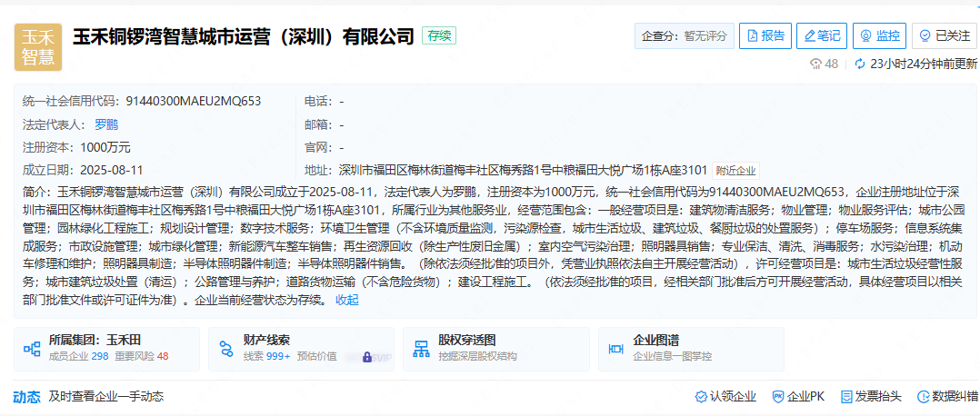The image size is (980, 416).
Task: Click the view count icon showing 48
Action: 816,64
